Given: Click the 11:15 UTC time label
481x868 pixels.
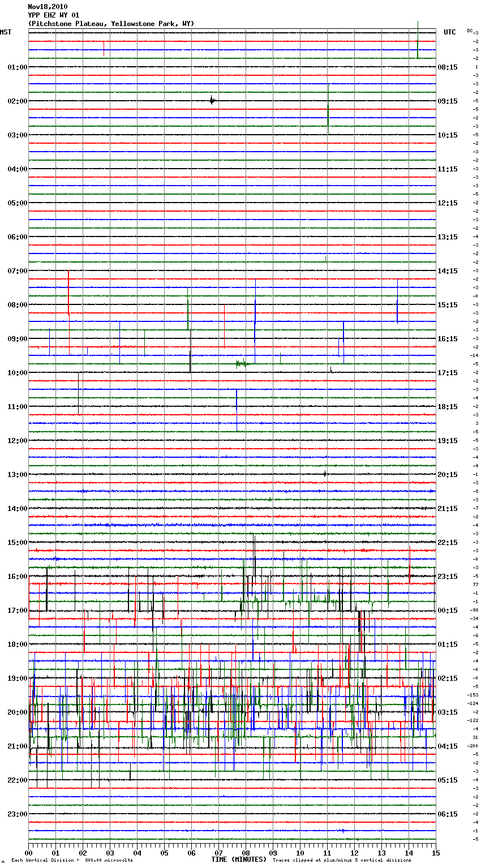Looking at the screenshot, I should tap(448, 169).
